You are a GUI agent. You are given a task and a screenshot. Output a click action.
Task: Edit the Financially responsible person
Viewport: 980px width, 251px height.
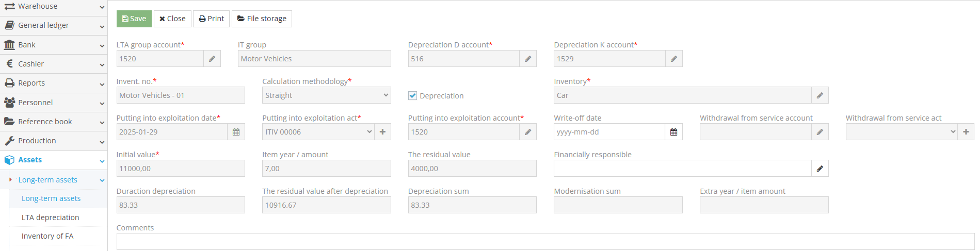820,169
